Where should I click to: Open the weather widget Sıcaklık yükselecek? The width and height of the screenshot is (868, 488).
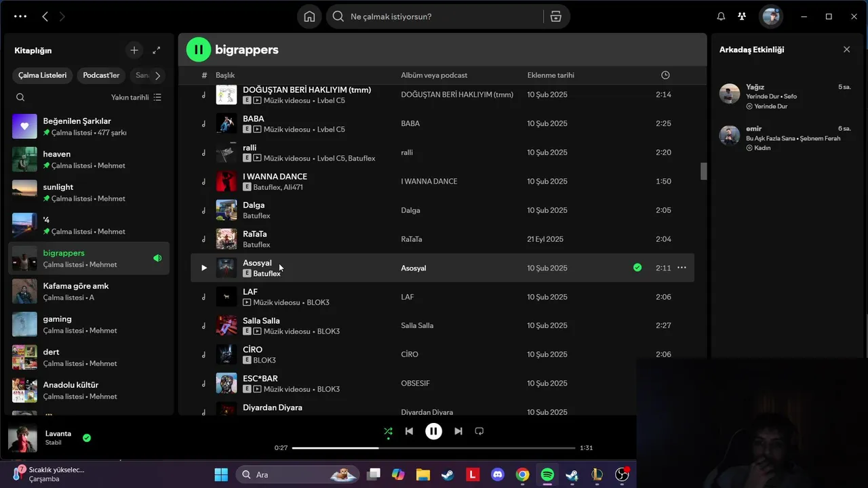click(49, 474)
